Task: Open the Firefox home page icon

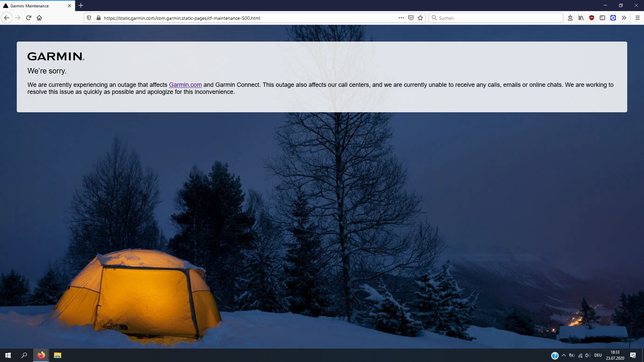Action: (x=39, y=18)
